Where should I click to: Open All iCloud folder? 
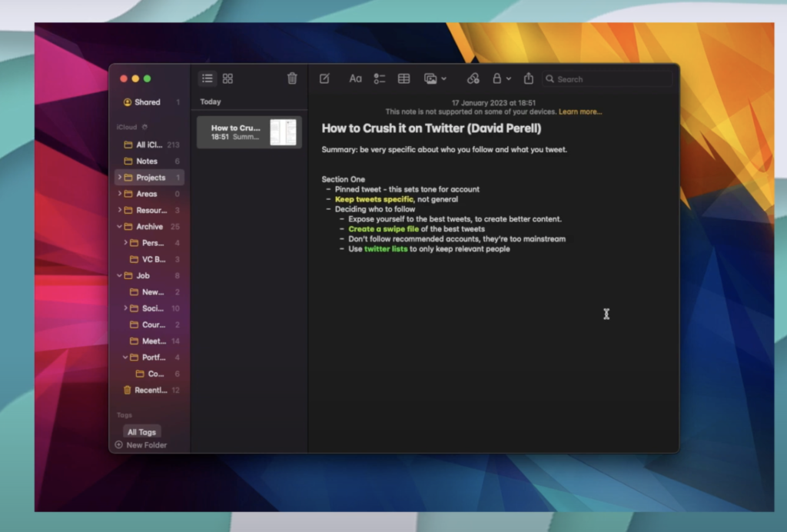[x=150, y=145]
